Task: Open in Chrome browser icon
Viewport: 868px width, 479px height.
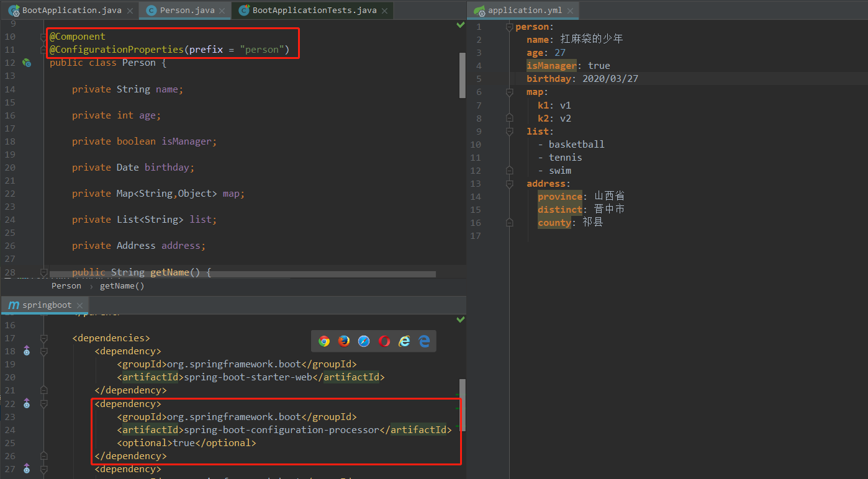Action: (x=324, y=341)
